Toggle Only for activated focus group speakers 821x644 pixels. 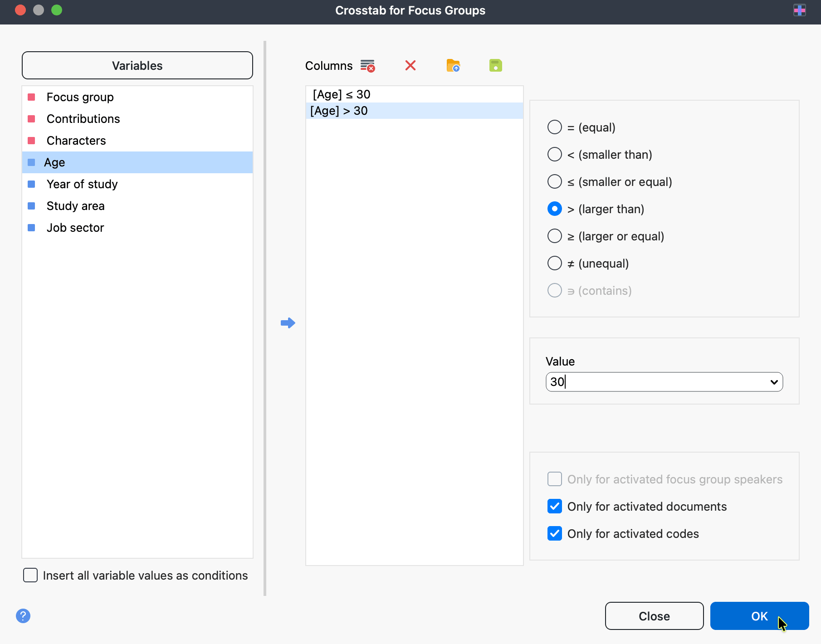(555, 479)
